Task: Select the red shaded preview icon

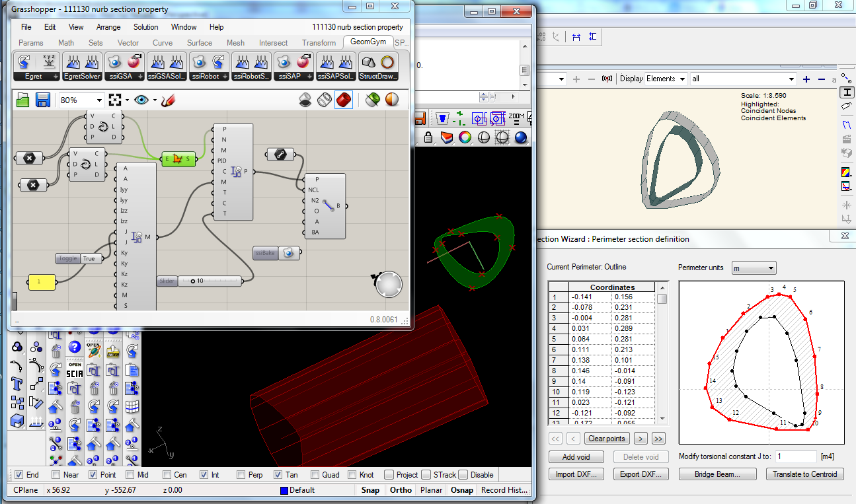Action: pos(344,100)
